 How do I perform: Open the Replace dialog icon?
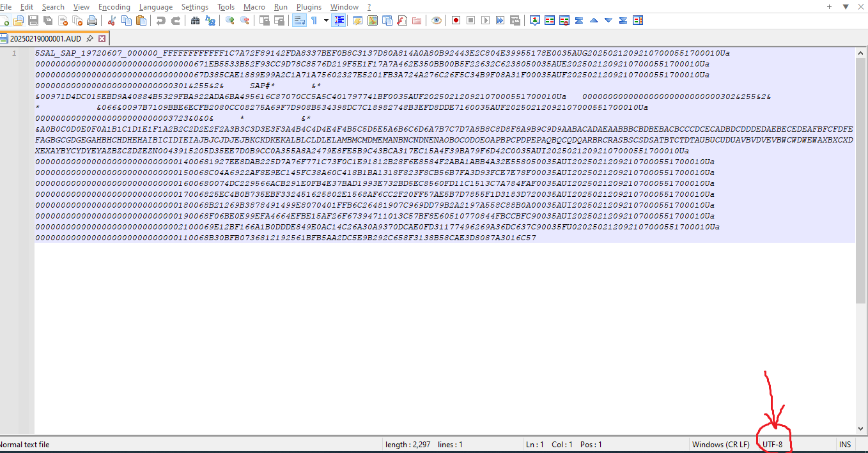210,20
